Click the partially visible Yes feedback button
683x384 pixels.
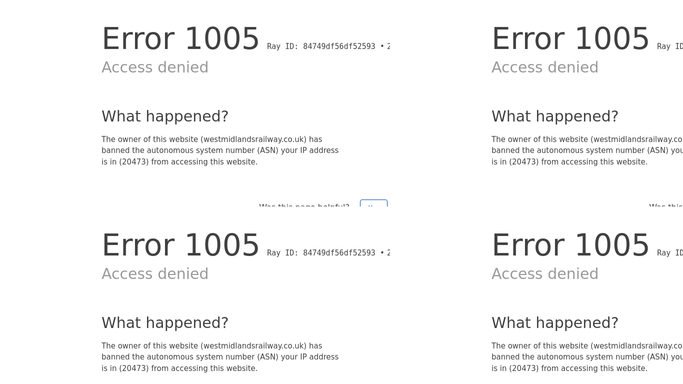(x=374, y=203)
